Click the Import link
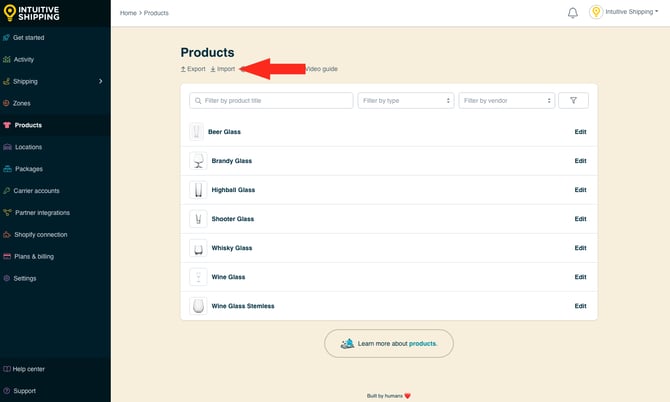This screenshot has width=670, height=402. pyautogui.click(x=223, y=69)
